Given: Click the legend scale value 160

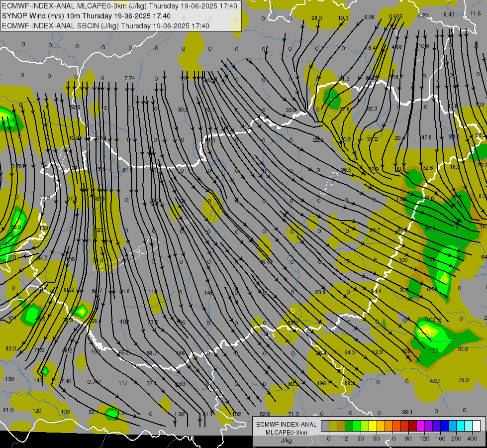Looking at the screenshot, I should [440, 439].
